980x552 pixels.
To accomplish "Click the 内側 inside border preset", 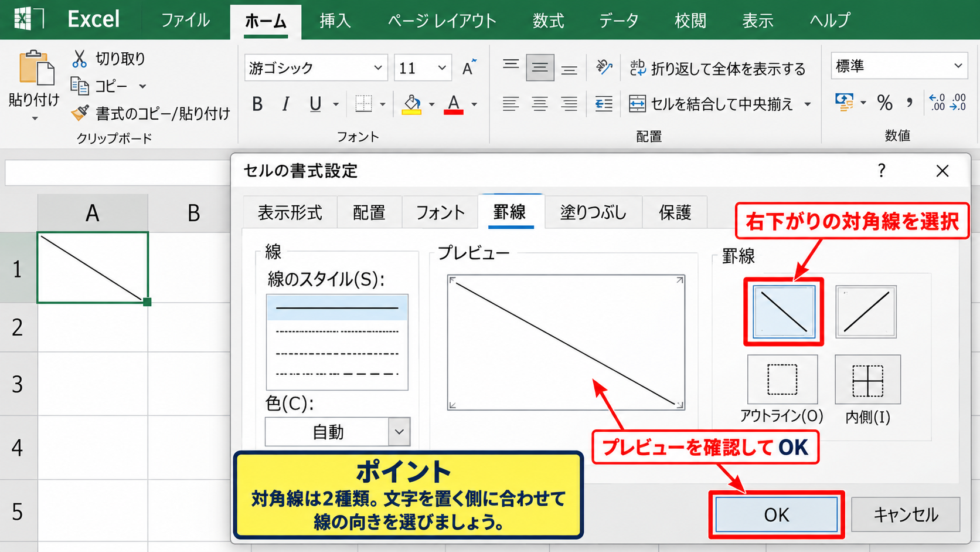I will (x=867, y=380).
